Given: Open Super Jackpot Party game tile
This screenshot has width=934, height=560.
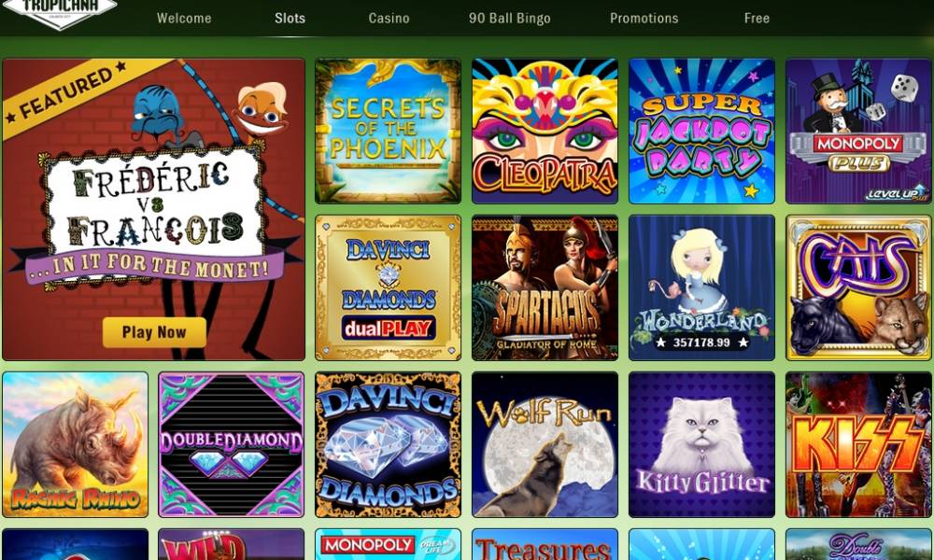Looking at the screenshot, I should tap(701, 131).
